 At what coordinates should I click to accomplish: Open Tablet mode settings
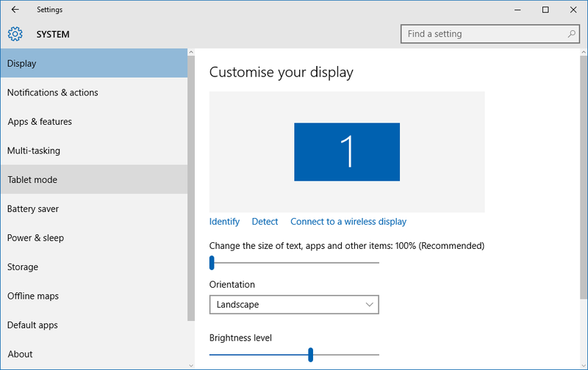[x=94, y=179]
